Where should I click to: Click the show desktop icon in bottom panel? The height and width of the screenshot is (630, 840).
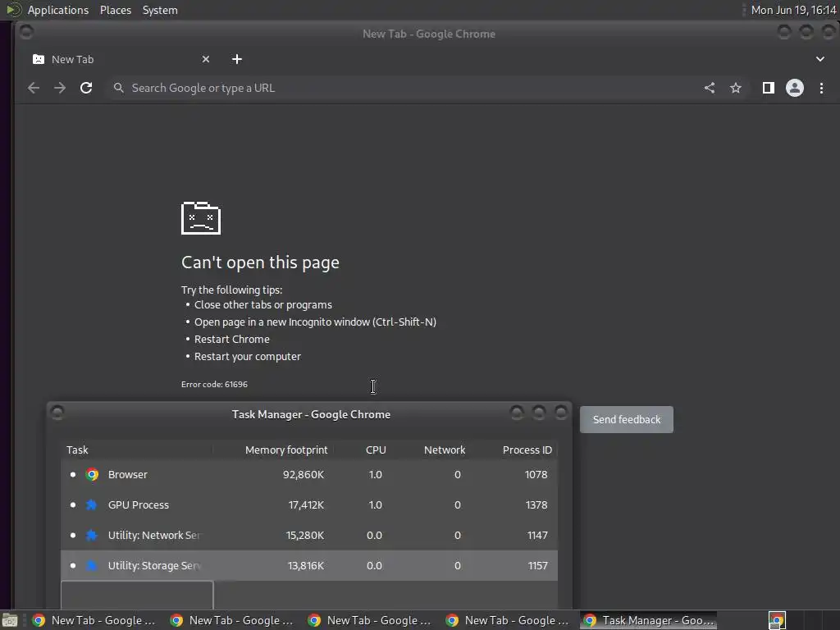coord(10,620)
